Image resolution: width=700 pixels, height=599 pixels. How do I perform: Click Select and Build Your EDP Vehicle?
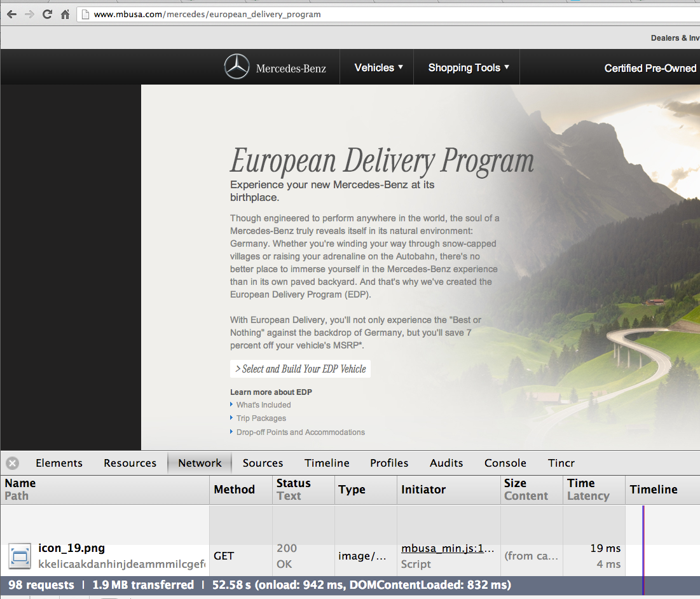click(300, 369)
